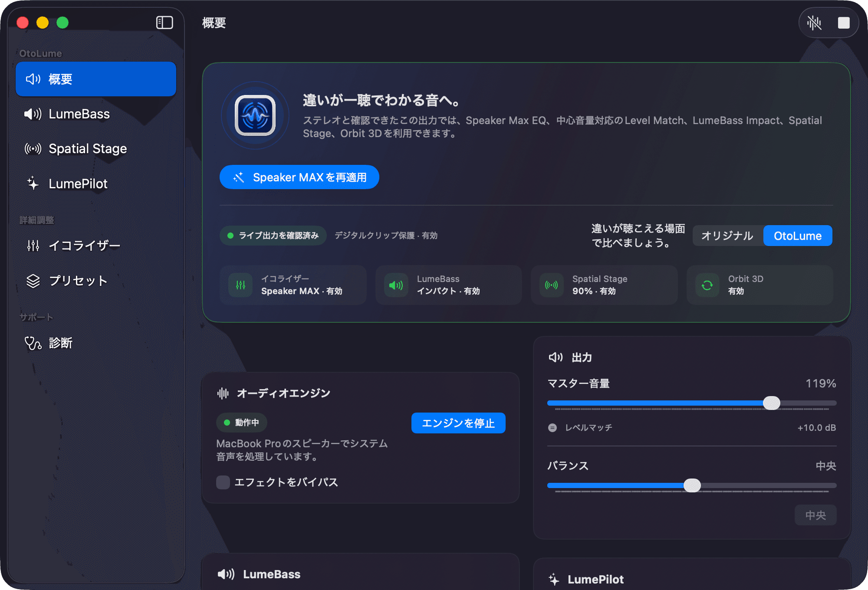Open プリセット in the sidebar
Screen dimensions: 868x590
96,281
